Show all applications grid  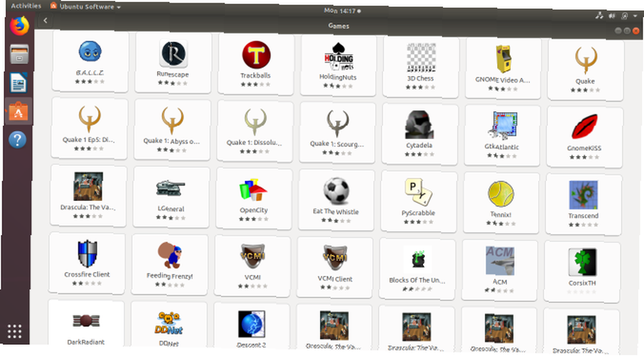14,331
